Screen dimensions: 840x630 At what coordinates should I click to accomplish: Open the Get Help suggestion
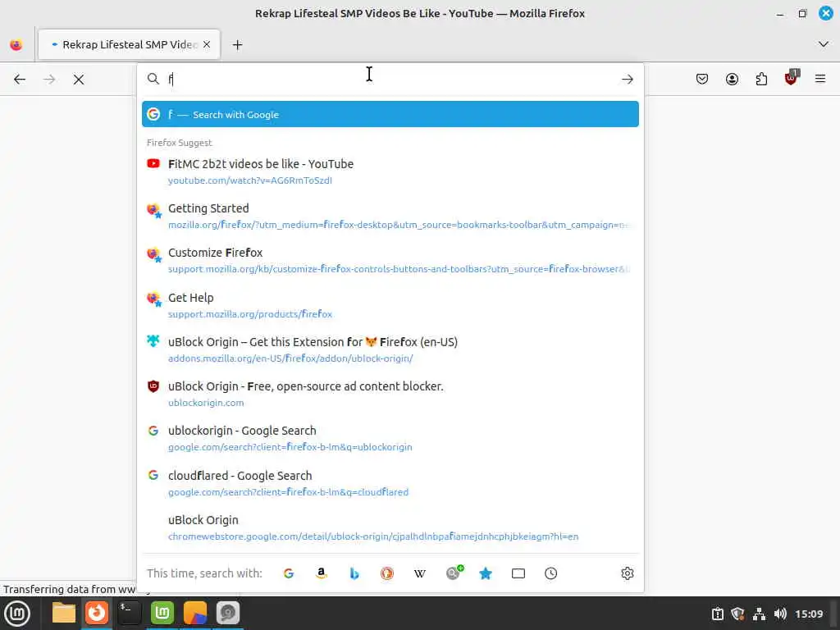click(390, 305)
